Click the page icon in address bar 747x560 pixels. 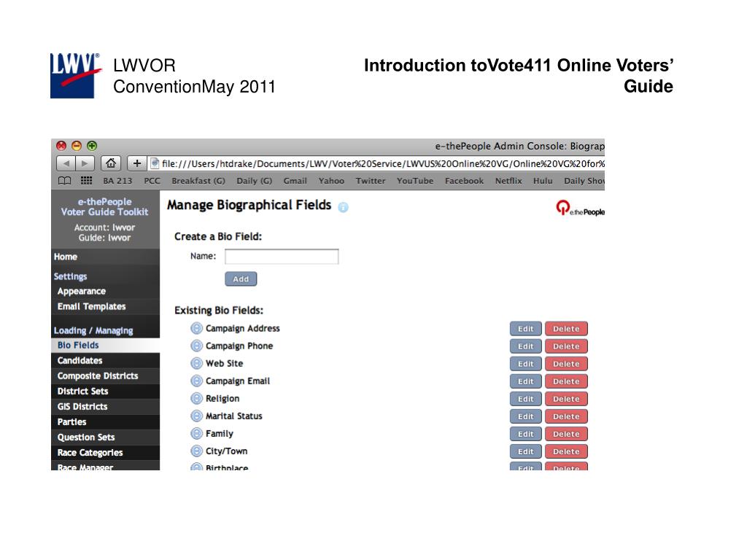[155, 163]
